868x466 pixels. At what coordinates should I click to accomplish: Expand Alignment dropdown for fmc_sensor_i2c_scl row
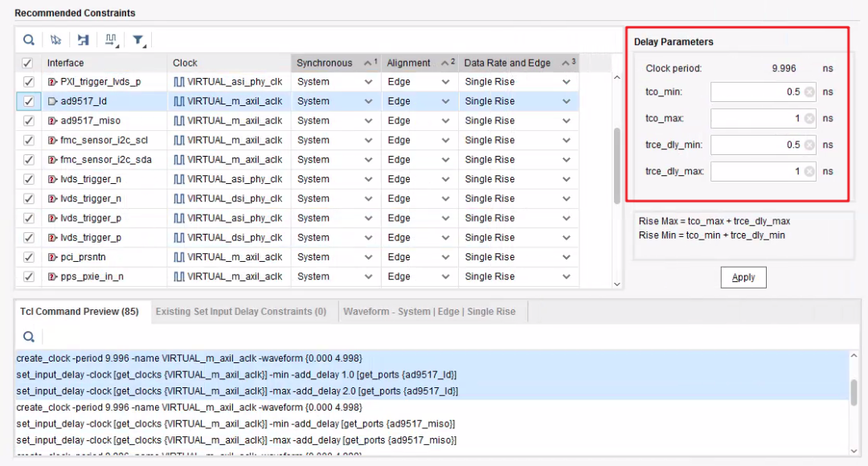tap(445, 140)
